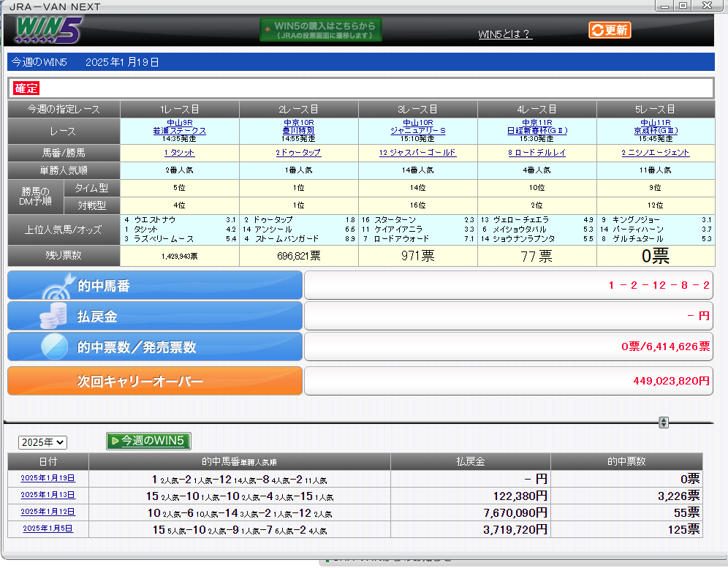Click the 払戻金 history column header

[x=470, y=462]
